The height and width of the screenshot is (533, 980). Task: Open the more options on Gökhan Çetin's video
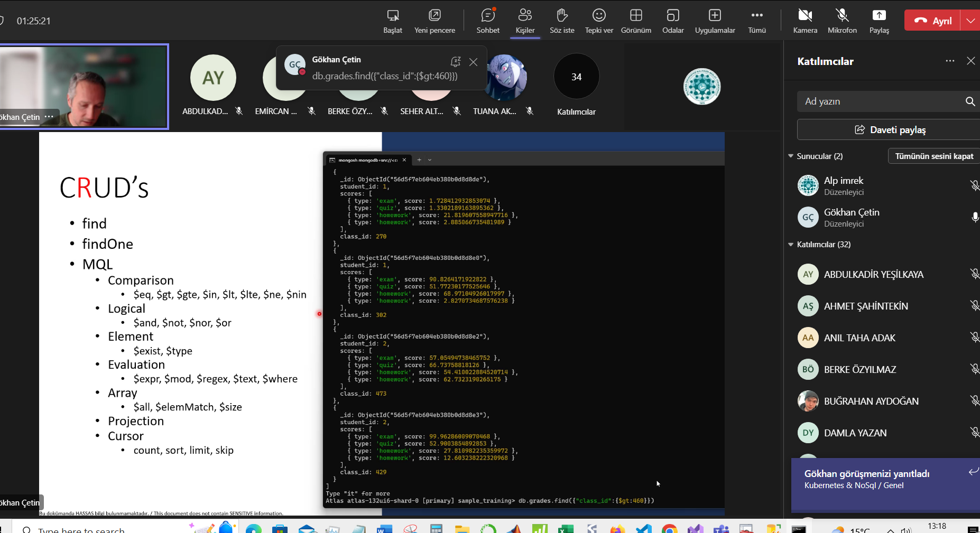click(49, 117)
